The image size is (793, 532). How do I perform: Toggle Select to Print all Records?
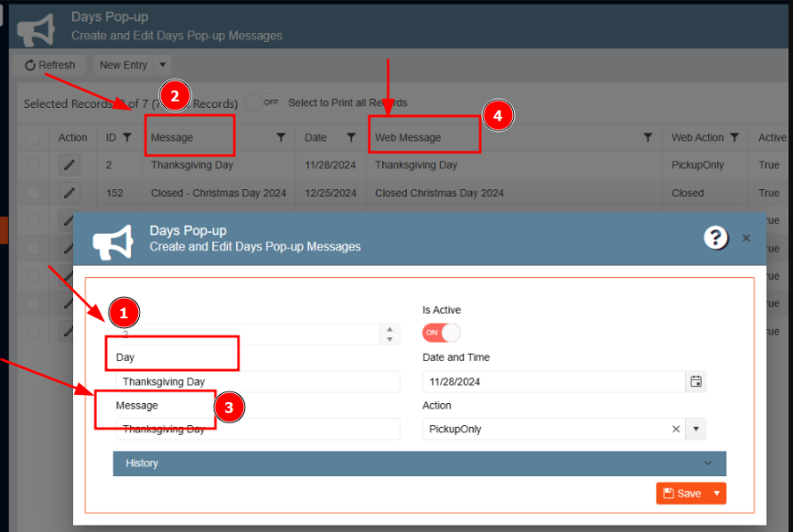(263, 103)
